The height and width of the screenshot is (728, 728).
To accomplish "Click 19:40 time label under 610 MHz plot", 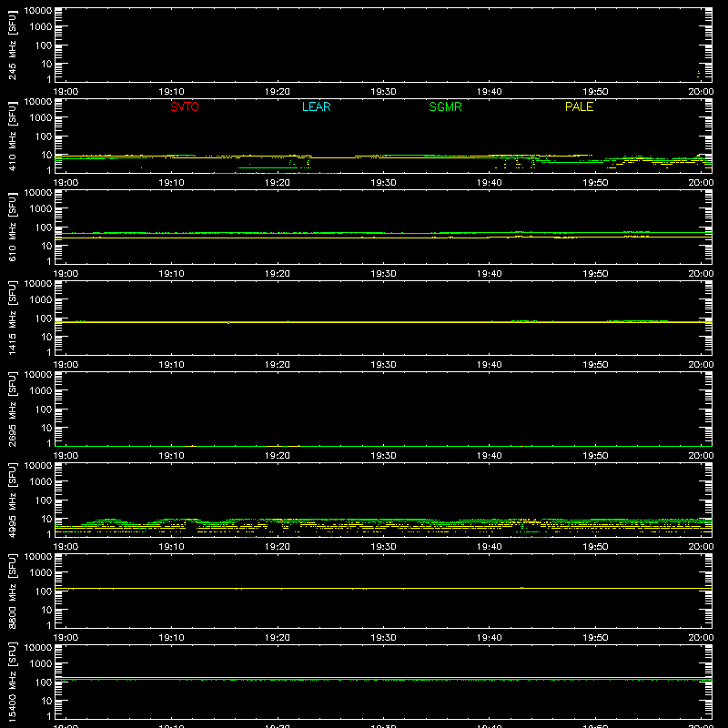I will [489, 274].
